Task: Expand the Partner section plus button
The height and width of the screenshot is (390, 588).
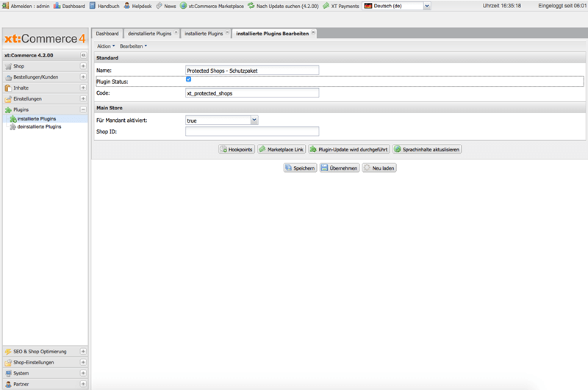Action: pyautogui.click(x=83, y=383)
